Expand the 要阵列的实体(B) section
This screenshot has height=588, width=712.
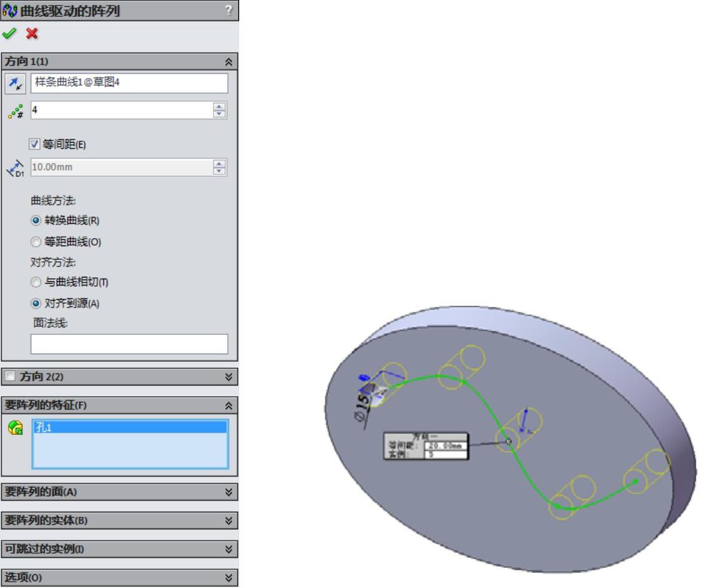pos(229,521)
